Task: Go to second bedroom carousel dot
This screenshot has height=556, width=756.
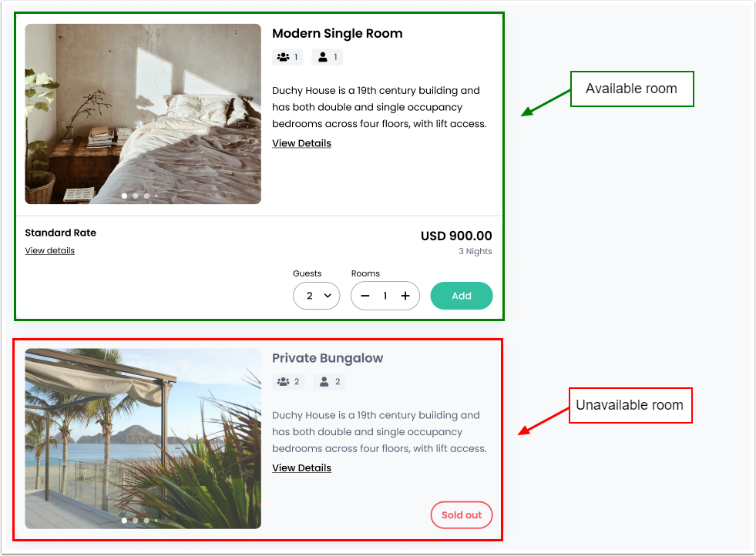Action: coord(136,196)
